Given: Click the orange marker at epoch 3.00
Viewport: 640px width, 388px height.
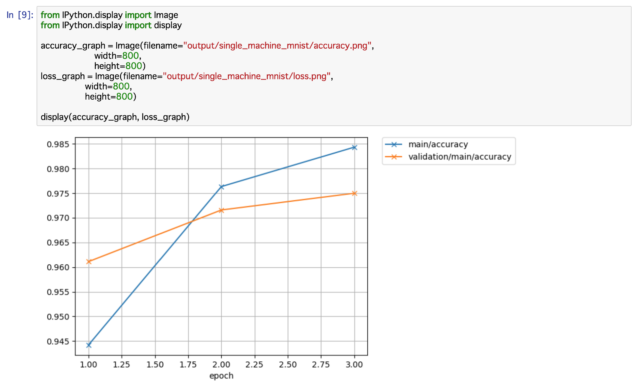Looking at the screenshot, I should 354,193.
